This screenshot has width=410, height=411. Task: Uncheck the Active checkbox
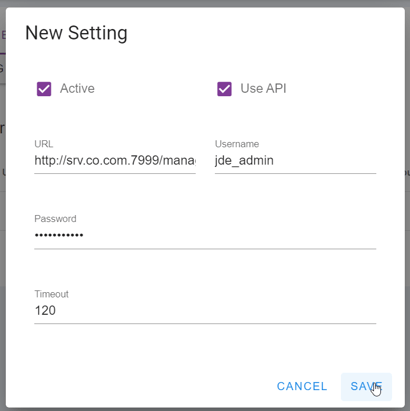pos(44,89)
